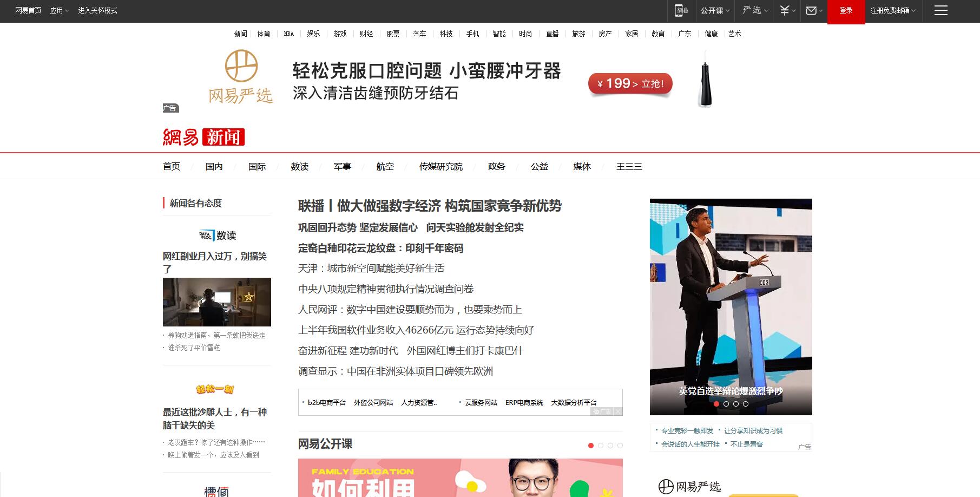Expand the 严选 dropdown
980x497 pixels.
pos(755,10)
